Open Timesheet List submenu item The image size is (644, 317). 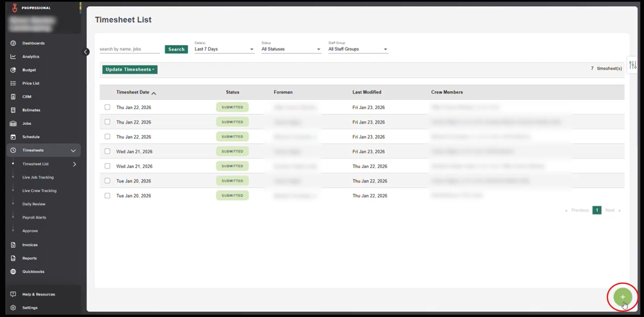pyautogui.click(x=35, y=164)
